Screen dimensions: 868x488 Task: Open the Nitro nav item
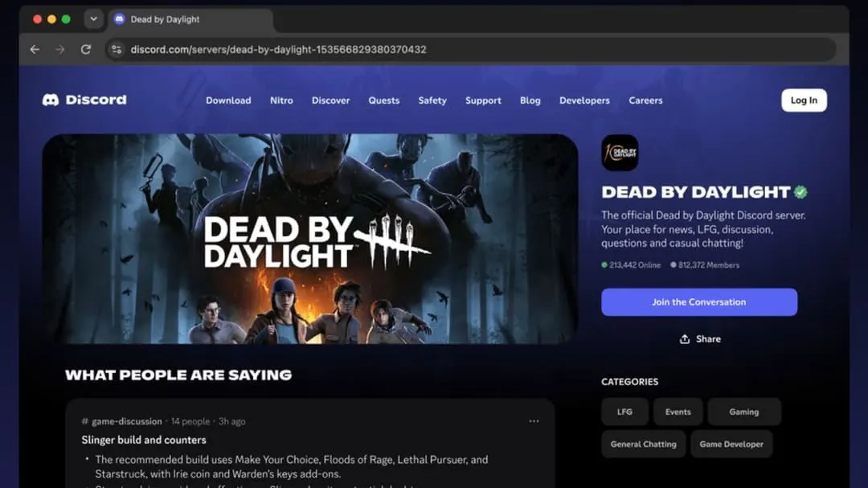point(281,100)
